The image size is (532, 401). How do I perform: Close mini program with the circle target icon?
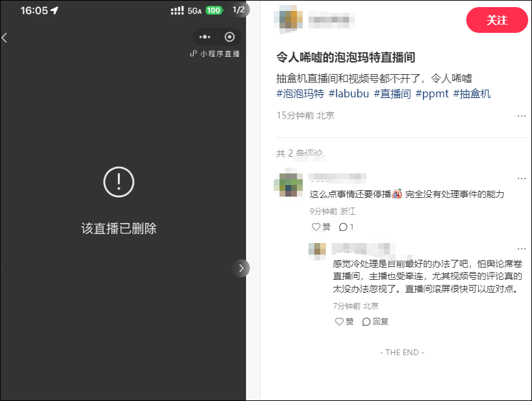pyautogui.click(x=229, y=37)
